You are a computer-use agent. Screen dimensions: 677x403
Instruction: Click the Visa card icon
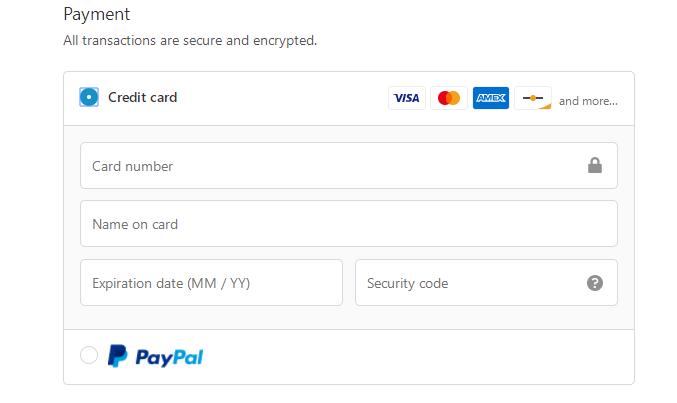406,98
